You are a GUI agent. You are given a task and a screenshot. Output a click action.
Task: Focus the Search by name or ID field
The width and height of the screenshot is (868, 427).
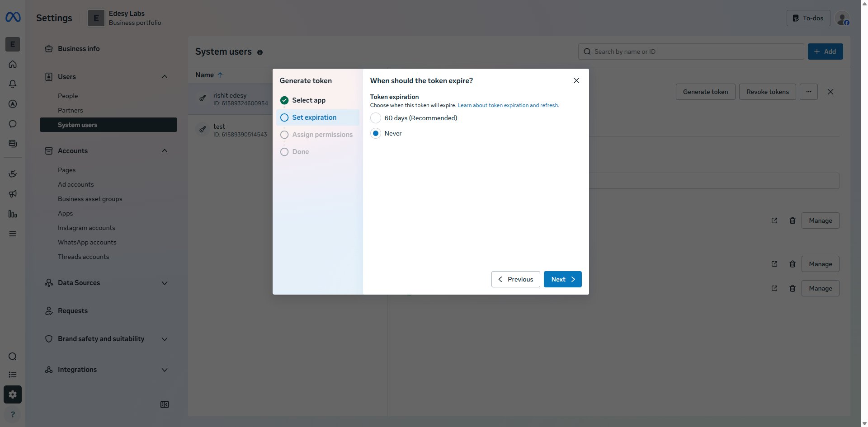tap(691, 52)
